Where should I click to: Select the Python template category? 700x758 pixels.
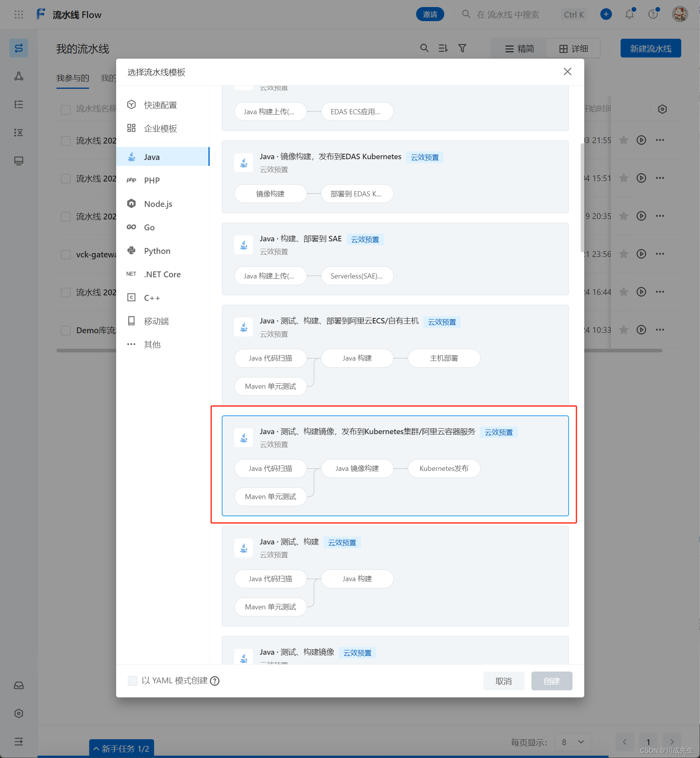click(163, 251)
